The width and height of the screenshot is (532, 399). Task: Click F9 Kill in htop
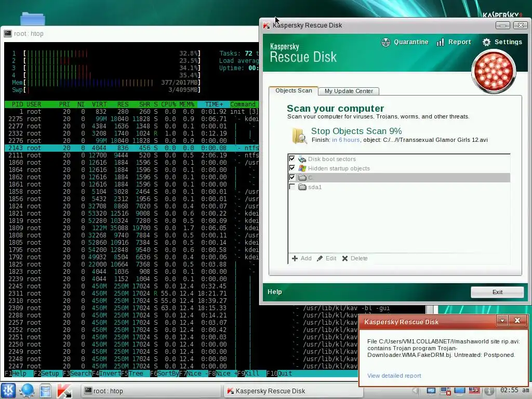point(248,373)
